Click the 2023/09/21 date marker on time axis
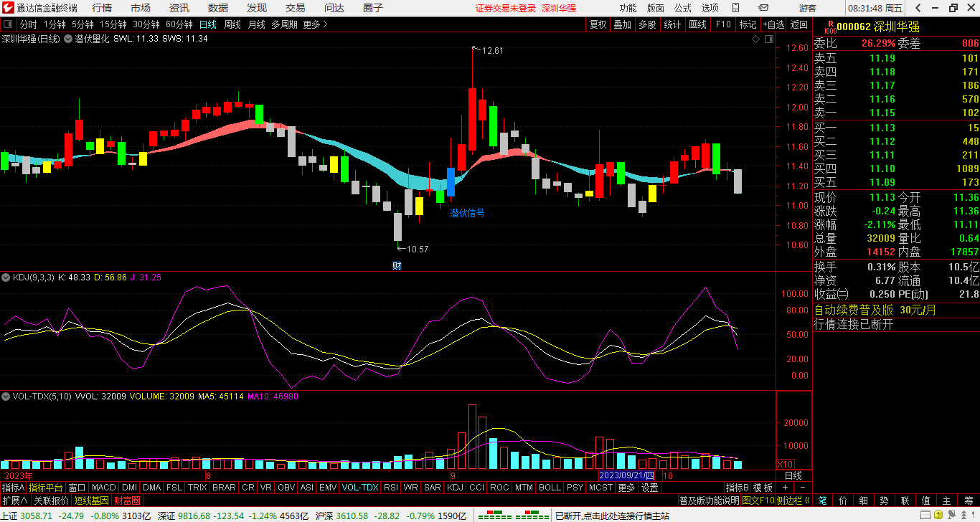Screen dimensions: 980x522 [x=627, y=475]
